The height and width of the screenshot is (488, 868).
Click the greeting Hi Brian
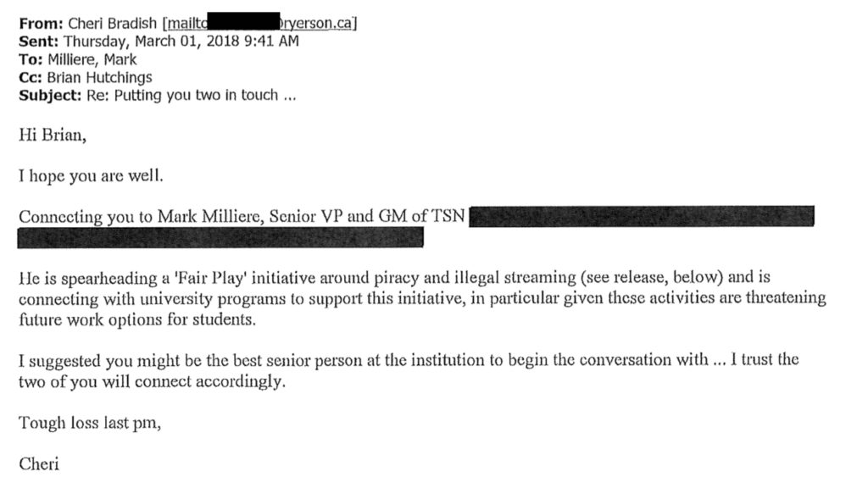pos(53,135)
